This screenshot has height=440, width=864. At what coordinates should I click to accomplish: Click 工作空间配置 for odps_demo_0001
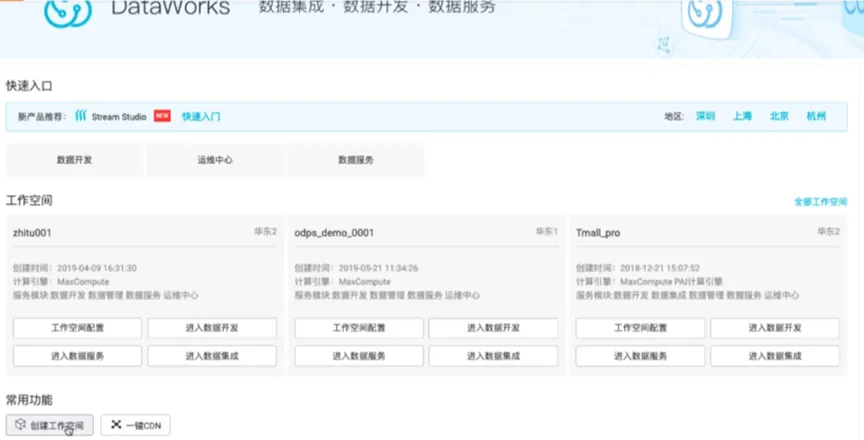(x=359, y=328)
